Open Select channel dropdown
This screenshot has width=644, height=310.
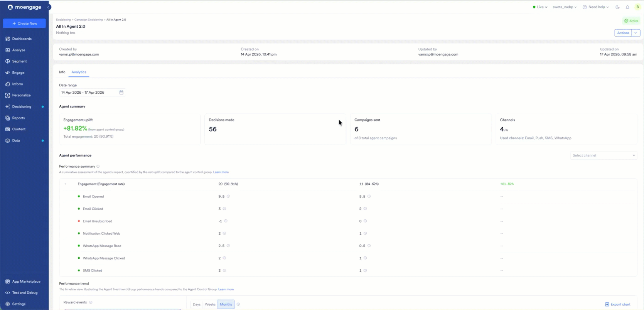pyautogui.click(x=604, y=155)
